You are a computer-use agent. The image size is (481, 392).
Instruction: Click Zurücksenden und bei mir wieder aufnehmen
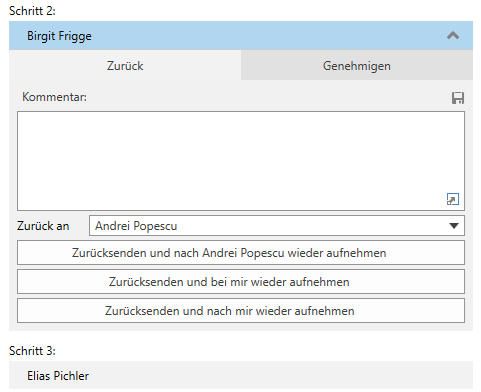241,282
